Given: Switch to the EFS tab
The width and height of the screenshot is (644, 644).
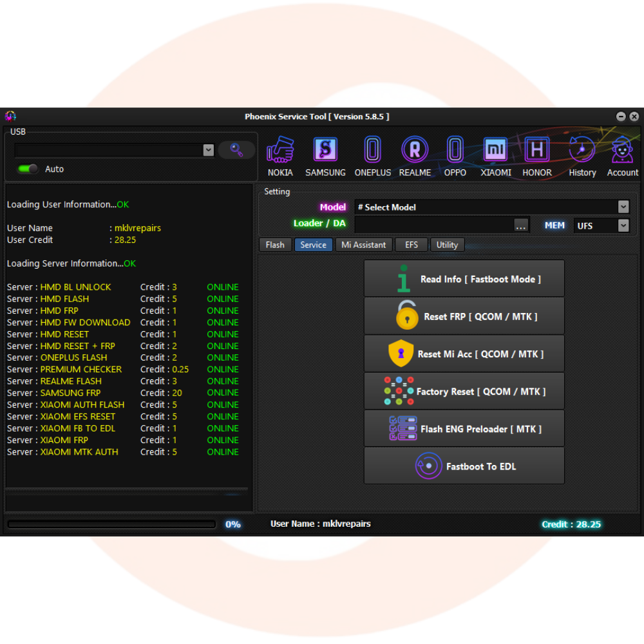Looking at the screenshot, I should click(x=411, y=245).
